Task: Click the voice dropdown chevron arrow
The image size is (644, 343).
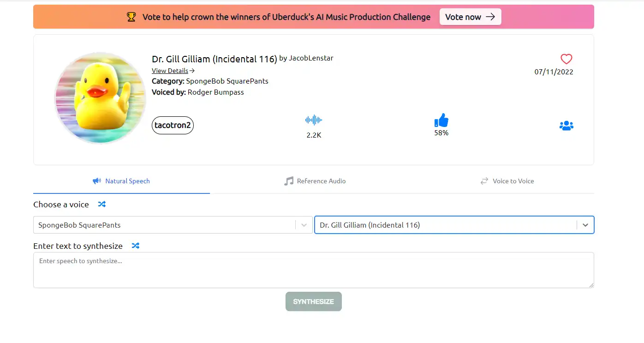Action: click(x=585, y=225)
